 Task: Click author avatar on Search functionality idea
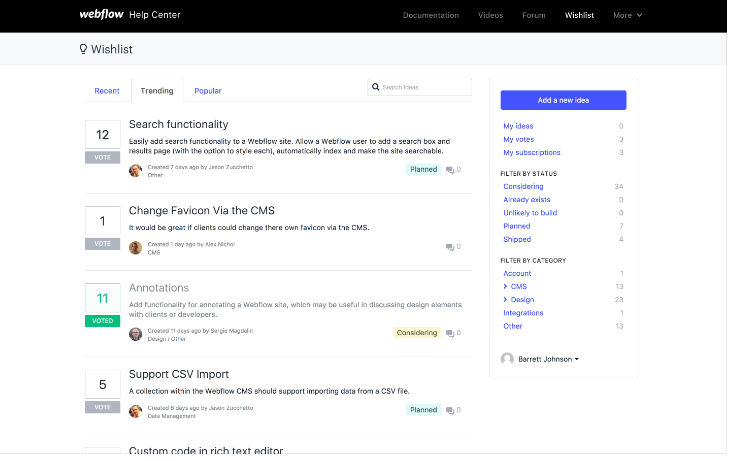pyautogui.click(x=136, y=171)
